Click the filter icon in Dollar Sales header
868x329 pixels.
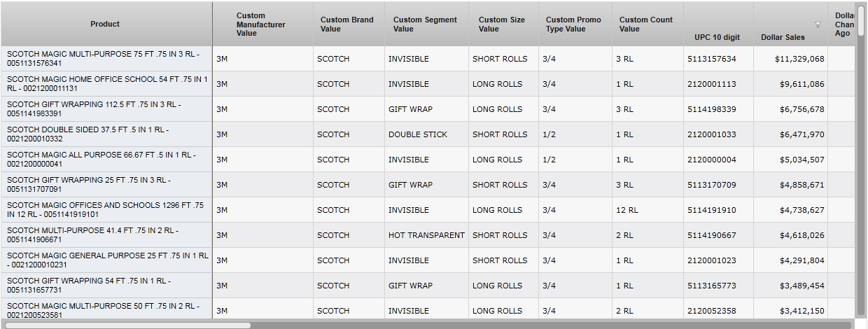click(818, 24)
